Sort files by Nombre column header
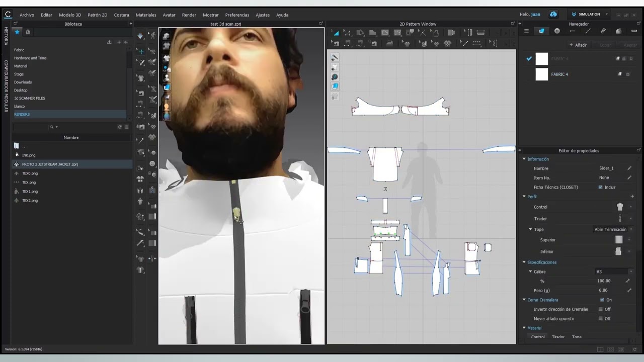The width and height of the screenshot is (644, 362). (71, 137)
